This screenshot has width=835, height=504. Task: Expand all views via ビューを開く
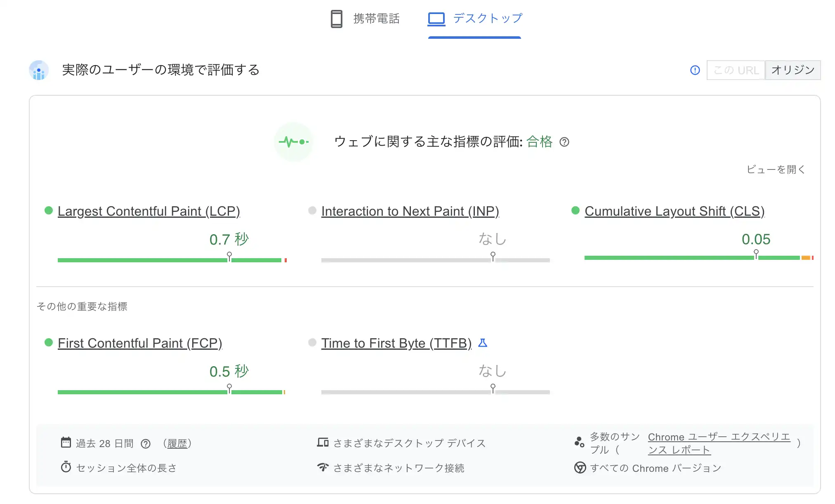(x=776, y=169)
